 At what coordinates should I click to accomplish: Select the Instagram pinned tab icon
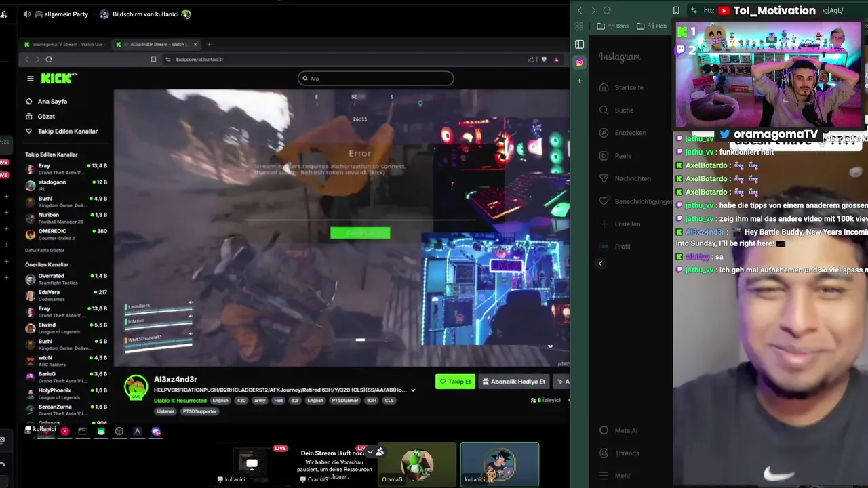[x=580, y=62]
